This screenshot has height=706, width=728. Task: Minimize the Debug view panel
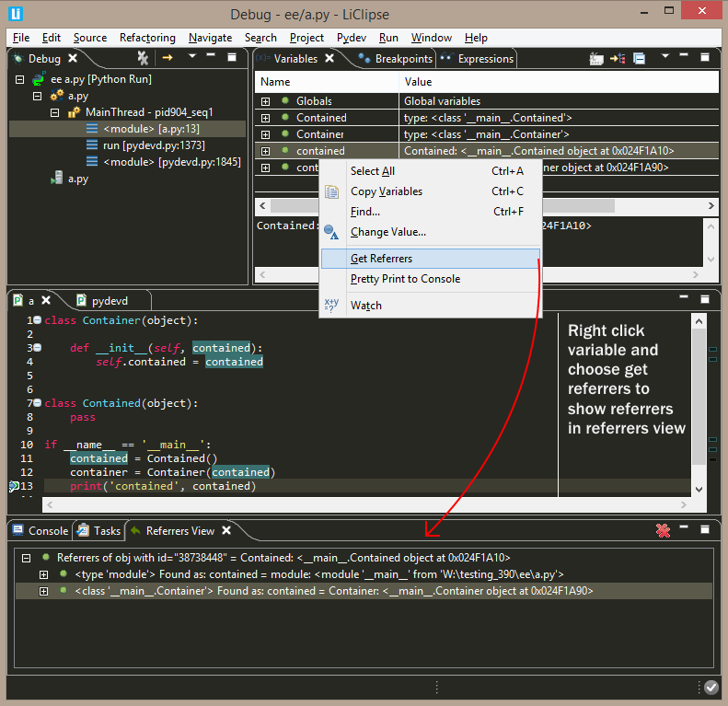[212, 55]
